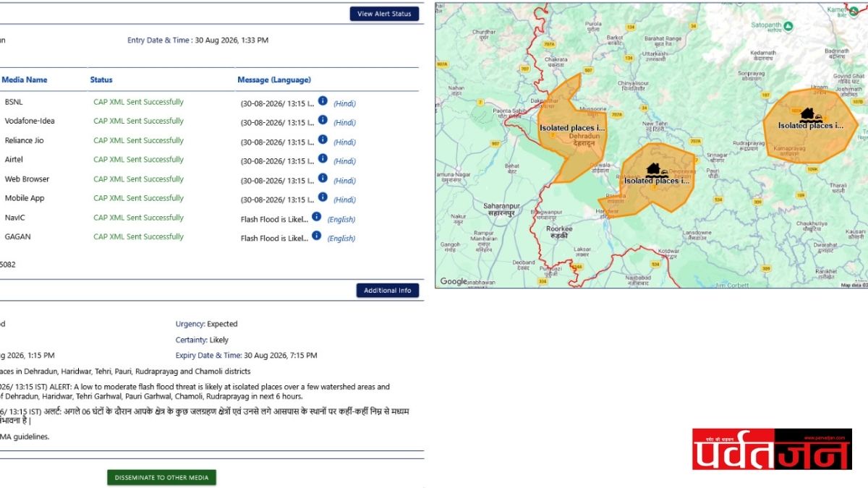Click the (English) link in NavIC row
Image resolution: width=868 pixels, height=488 pixels.
pyautogui.click(x=341, y=219)
